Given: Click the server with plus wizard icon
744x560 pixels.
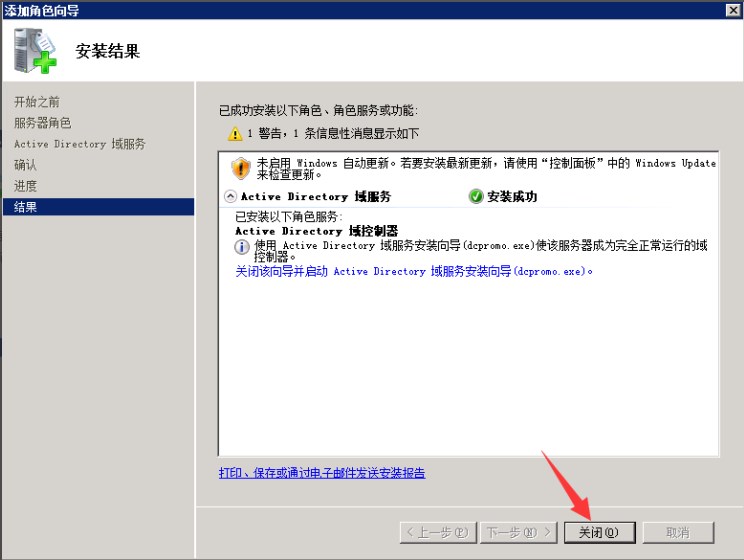Looking at the screenshot, I should (x=35, y=51).
